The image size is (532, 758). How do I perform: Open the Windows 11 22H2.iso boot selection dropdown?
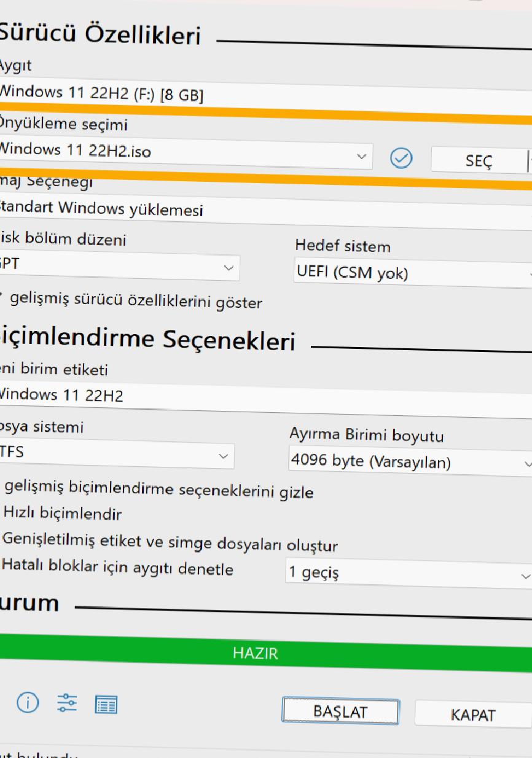point(186,152)
